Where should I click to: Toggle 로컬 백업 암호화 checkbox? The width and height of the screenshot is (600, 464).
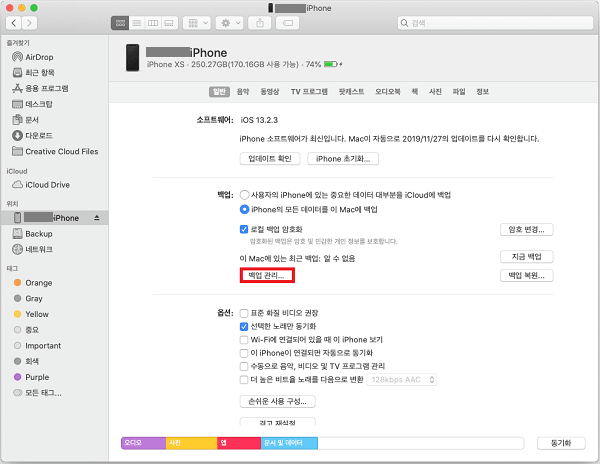[244, 230]
